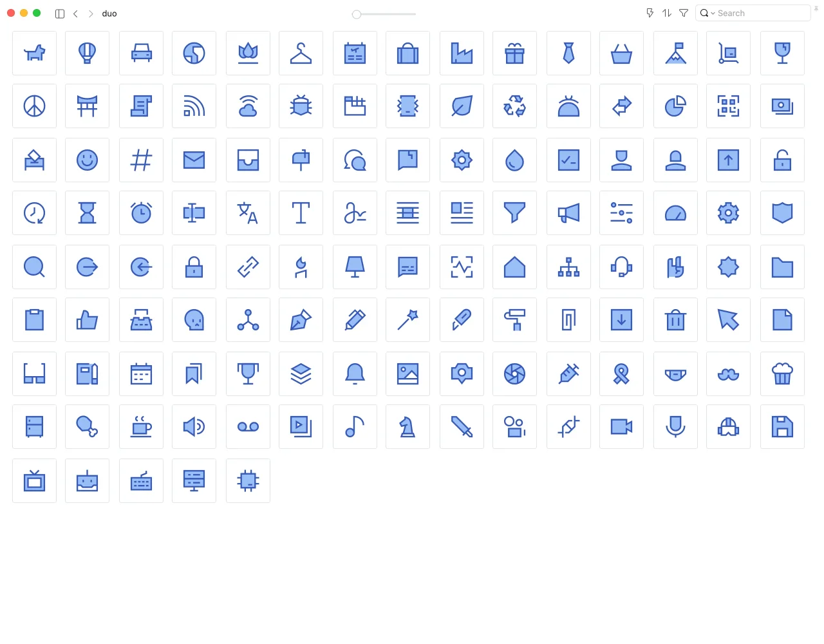The width and height of the screenshot is (824, 644).
Task: Select the hashtag icon
Action: pyautogui.click(x=141, y=160)
